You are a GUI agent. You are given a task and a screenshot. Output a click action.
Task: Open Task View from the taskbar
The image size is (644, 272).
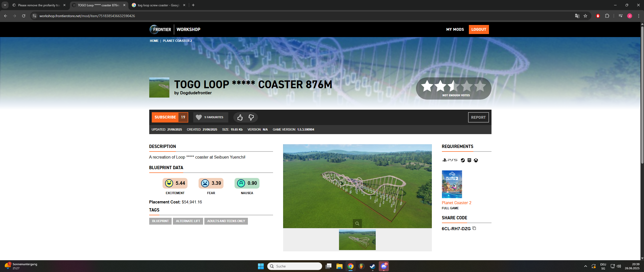coord(328,266)
